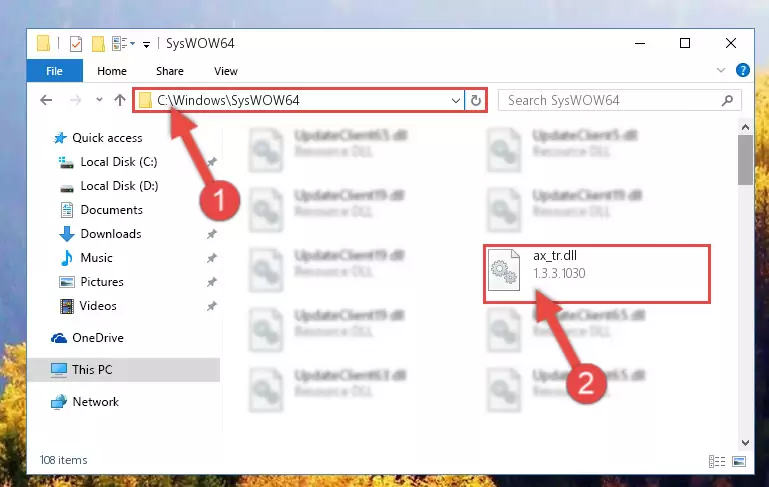769x487 pixels.
Task: Switch to Large icons view in status bar
Action: pyautogui.click(x=739, y=461)
